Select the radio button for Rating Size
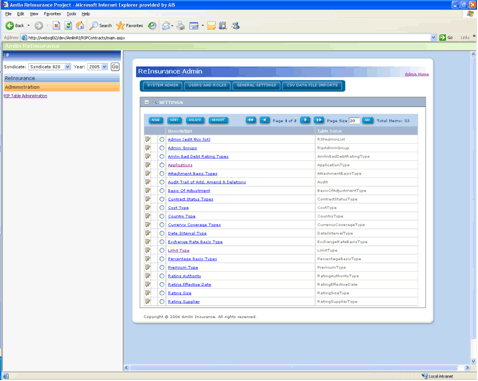478x381 pixels. [x=162, y=293]
